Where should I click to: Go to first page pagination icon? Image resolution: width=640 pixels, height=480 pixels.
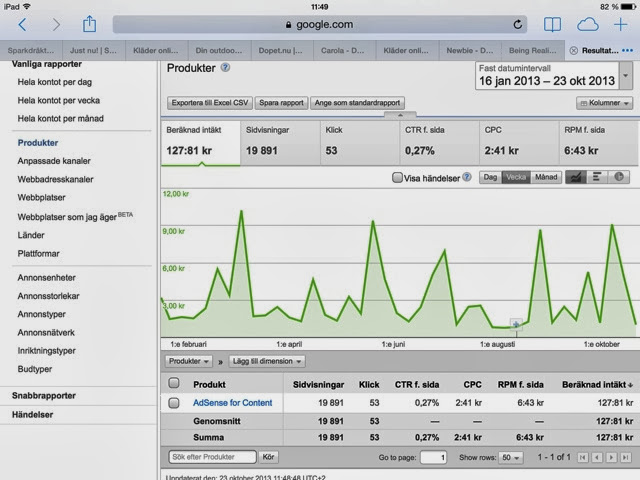583,458
